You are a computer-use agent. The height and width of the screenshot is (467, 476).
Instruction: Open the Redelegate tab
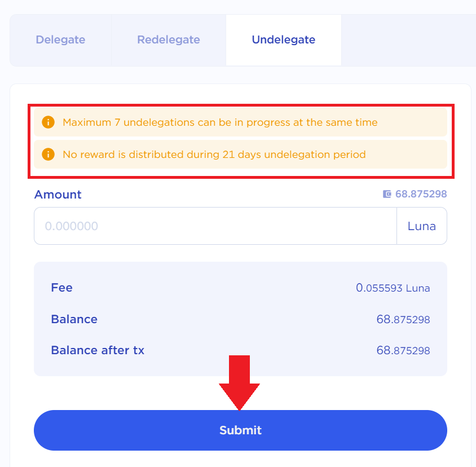click(169, 40)
